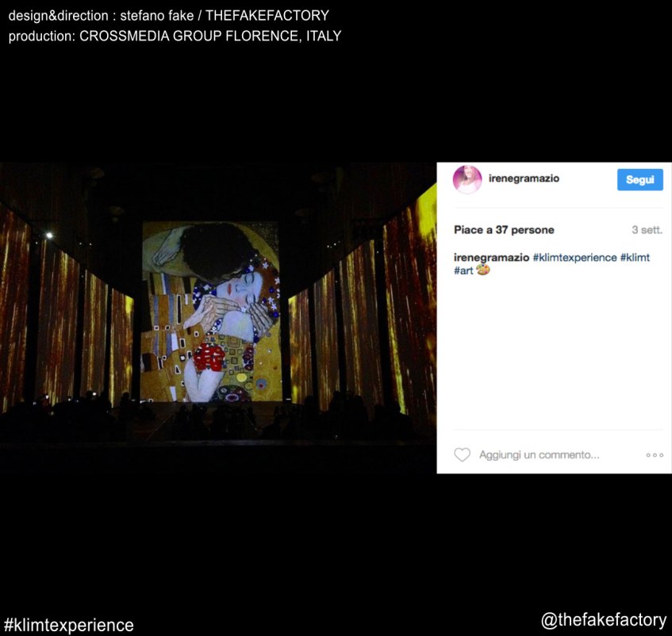This screenshot has width=672, height=636.
Task: Click the '3 sett.' post timestamp
Action: (647, 230)
